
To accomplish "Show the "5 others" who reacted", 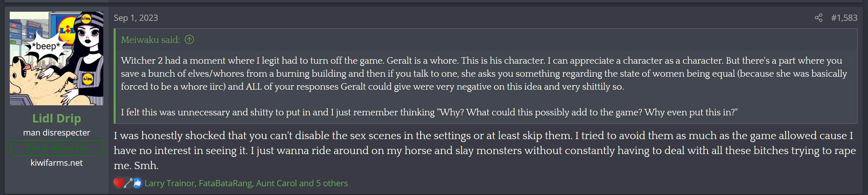I will [332, 183].
